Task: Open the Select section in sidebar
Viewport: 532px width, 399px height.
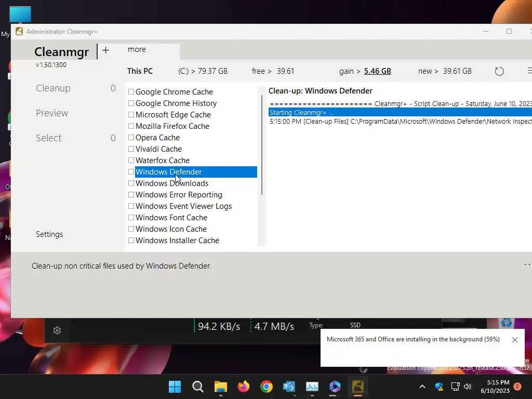Action: tap(48, 138)
